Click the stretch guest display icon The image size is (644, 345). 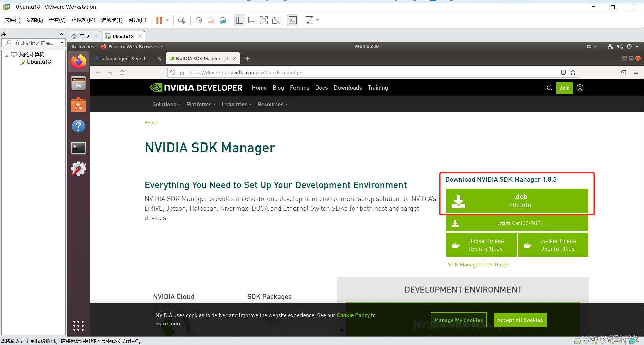pyautogui.click(x=309, y=20)
